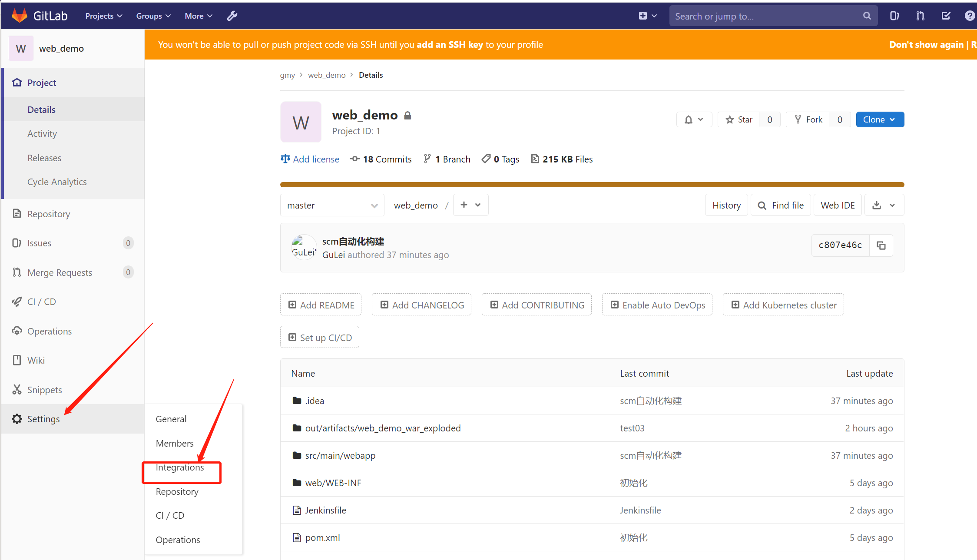Open the Project sidebar section
The width and height of the screenshot is (977, 560).
(x=73, y=83)
